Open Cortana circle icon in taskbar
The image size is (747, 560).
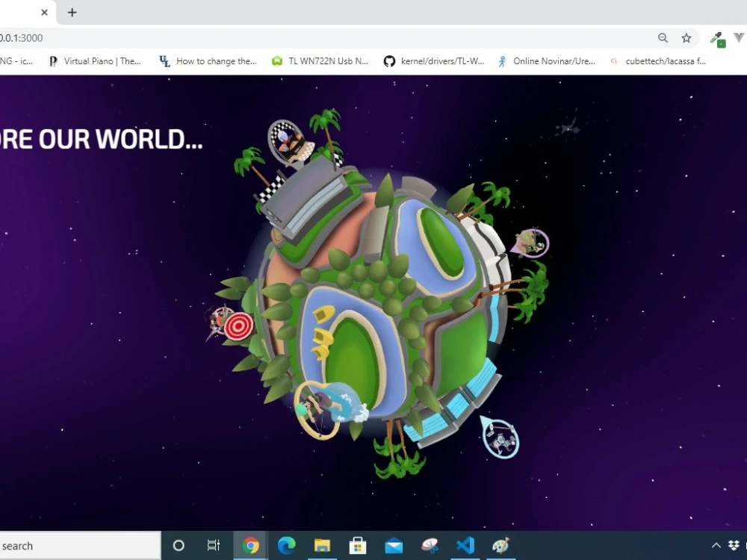(x=179, y=546)
